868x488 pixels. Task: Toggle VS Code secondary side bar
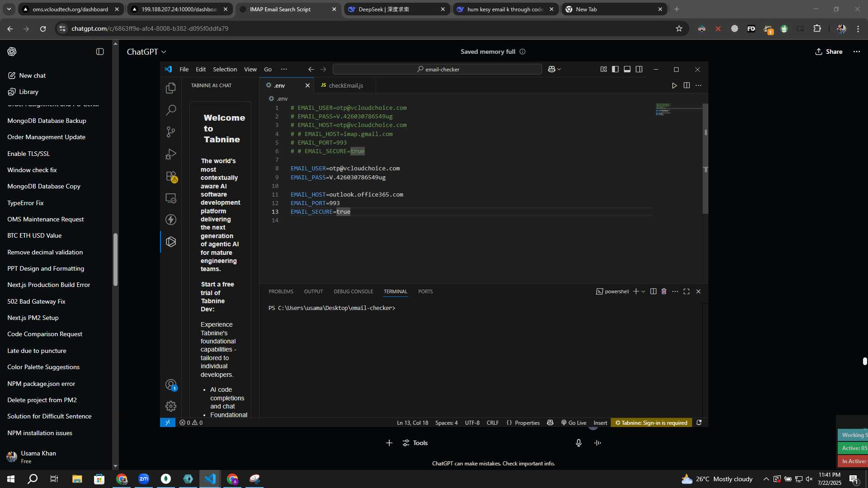639,69
